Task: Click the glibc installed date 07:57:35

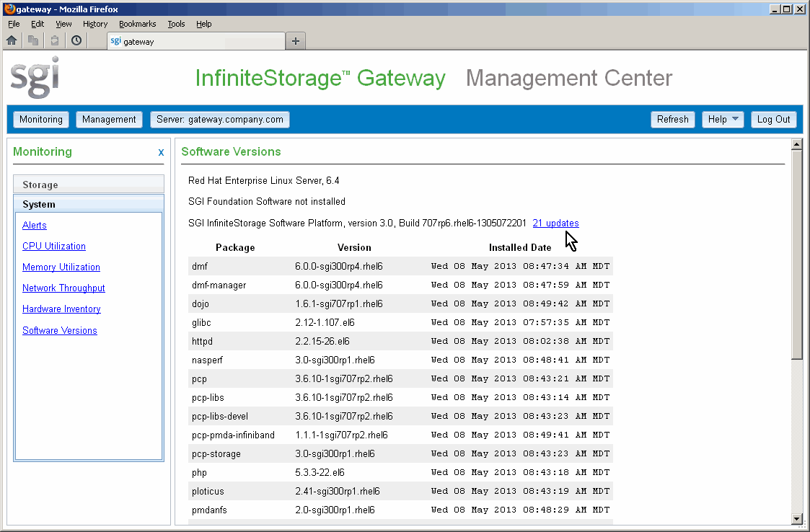Action: coord(520,322)
